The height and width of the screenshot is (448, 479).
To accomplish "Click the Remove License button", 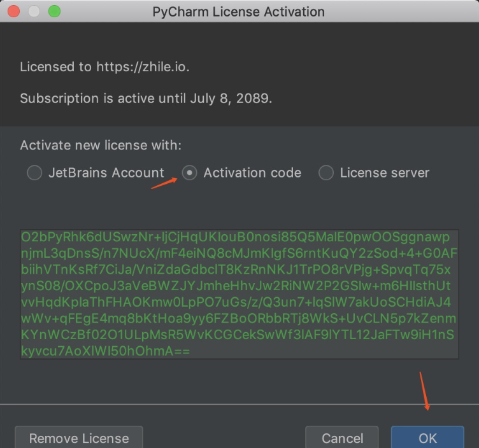I will [79, 438].
